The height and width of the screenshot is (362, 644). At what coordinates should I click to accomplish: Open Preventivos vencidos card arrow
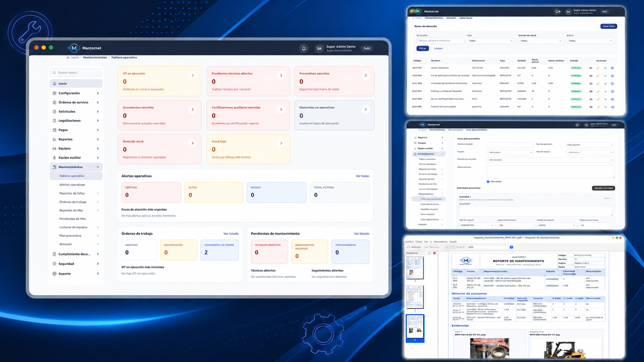[366, 75]
